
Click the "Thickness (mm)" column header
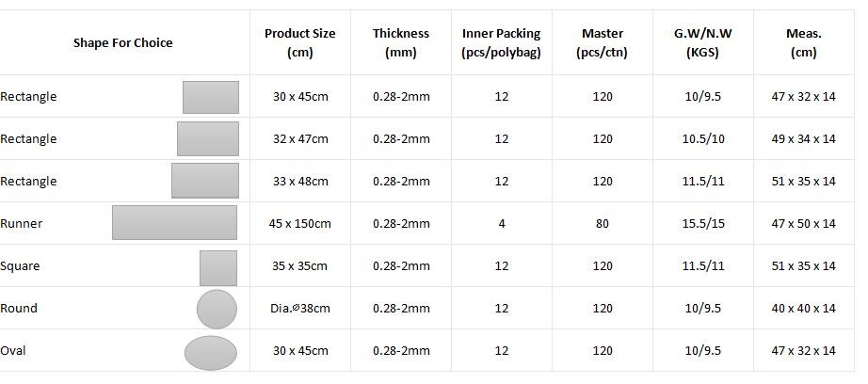coord(400,42)
